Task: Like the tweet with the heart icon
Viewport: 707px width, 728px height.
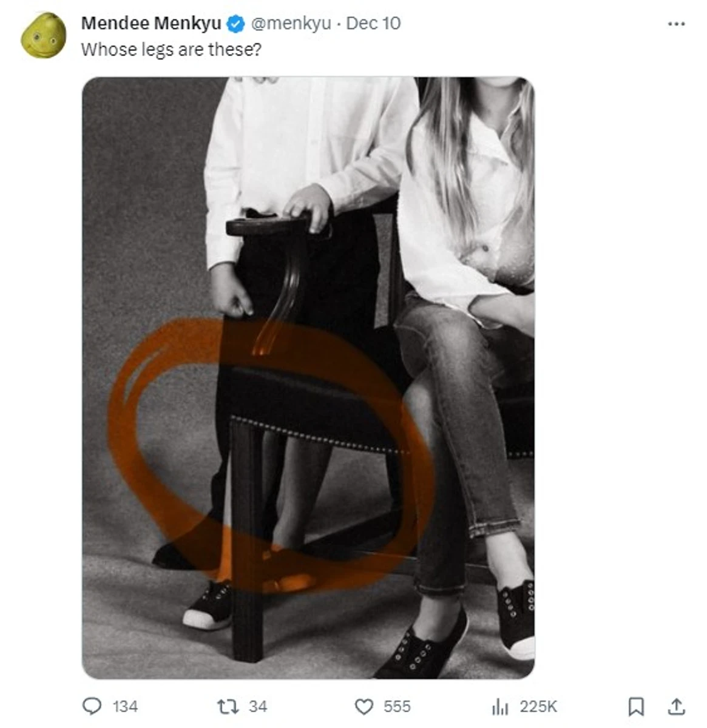Action: tap(364, 706)
